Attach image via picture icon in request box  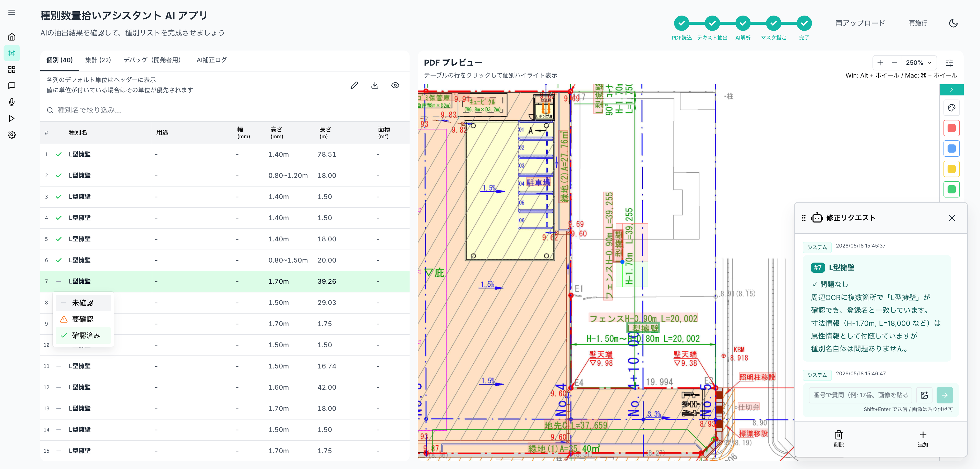click(x=924, y=395)
